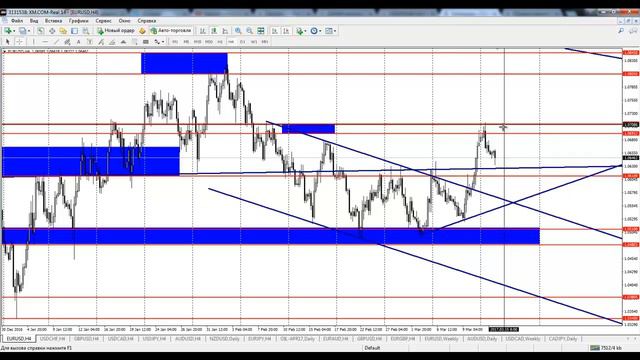Open the search magnifier icon
Image resolution: width=640 pixels, height=360 pixels.
click(x=621, y=31)
